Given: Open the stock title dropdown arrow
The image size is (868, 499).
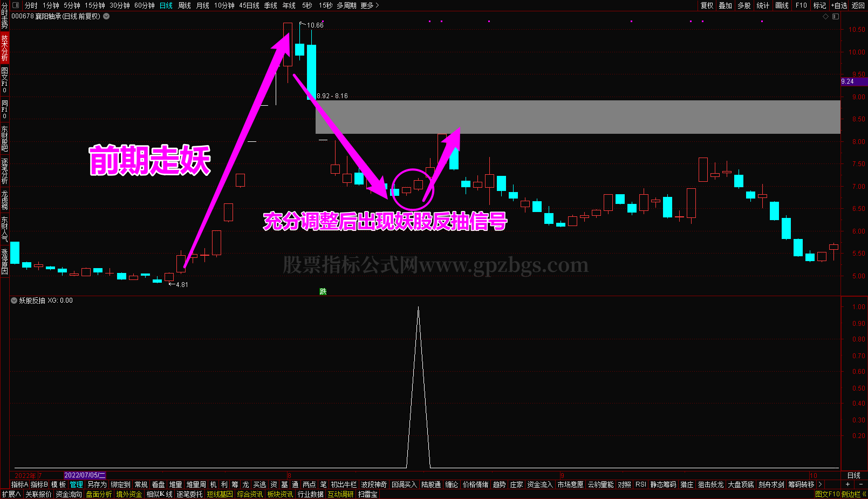Looking at the screenshot, I should click(106, 16).
